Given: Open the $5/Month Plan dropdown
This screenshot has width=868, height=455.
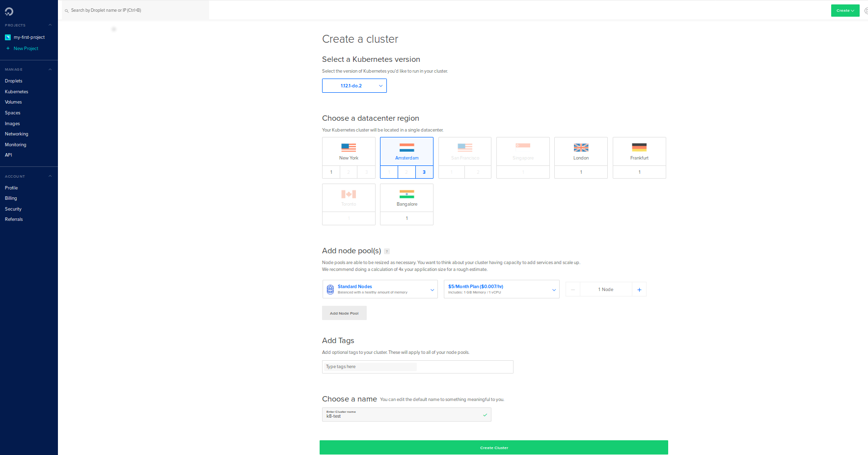Looking at the screenshot, I should (501, 290).
